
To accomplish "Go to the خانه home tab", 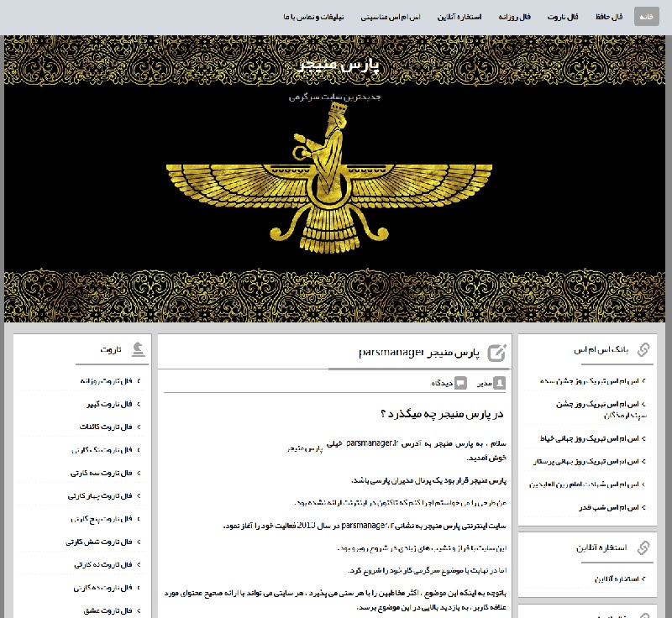I will 646,17.
